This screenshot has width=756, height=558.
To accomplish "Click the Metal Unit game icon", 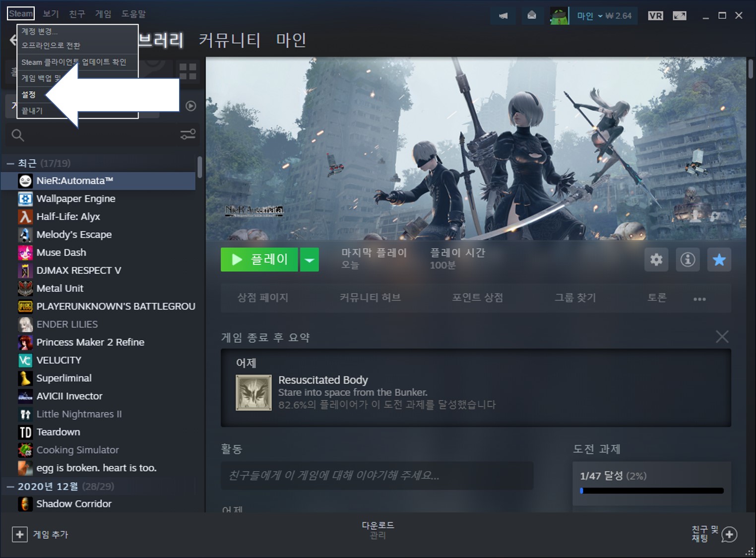I will pyautogui.click(x=25, y=288).
